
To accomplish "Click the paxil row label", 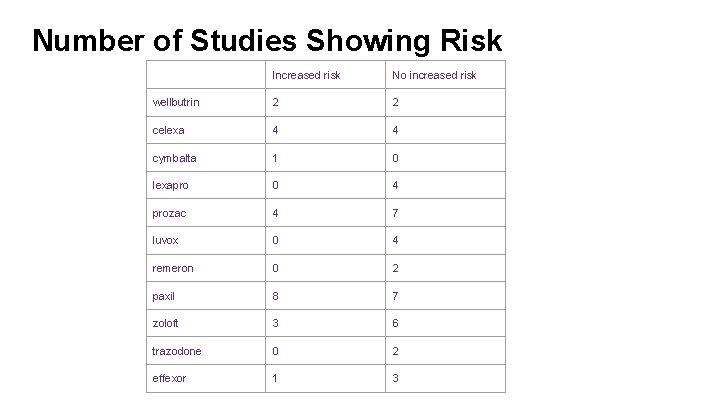I will pyautogui.click(x=163, y=296).
